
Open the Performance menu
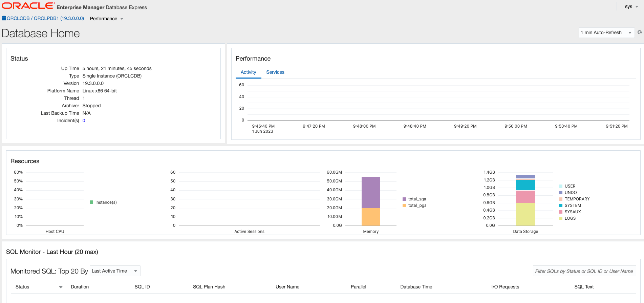(107, 19)
